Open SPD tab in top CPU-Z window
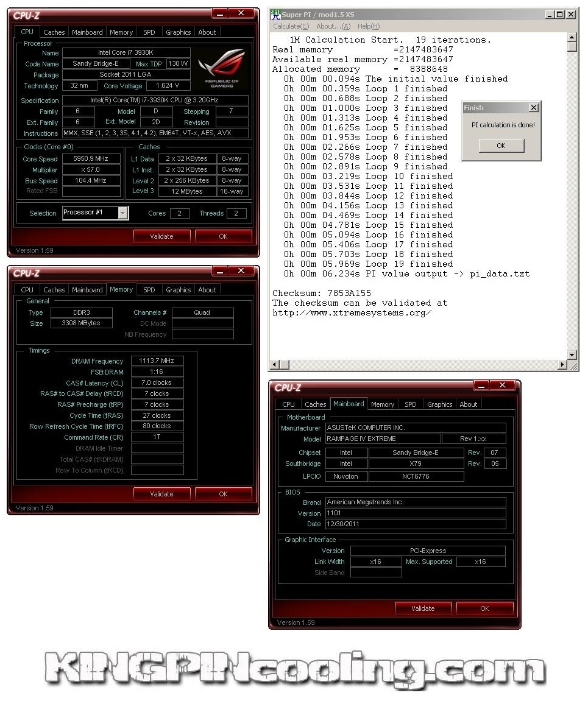Viewport: 588px width, 701px height. 149,32
